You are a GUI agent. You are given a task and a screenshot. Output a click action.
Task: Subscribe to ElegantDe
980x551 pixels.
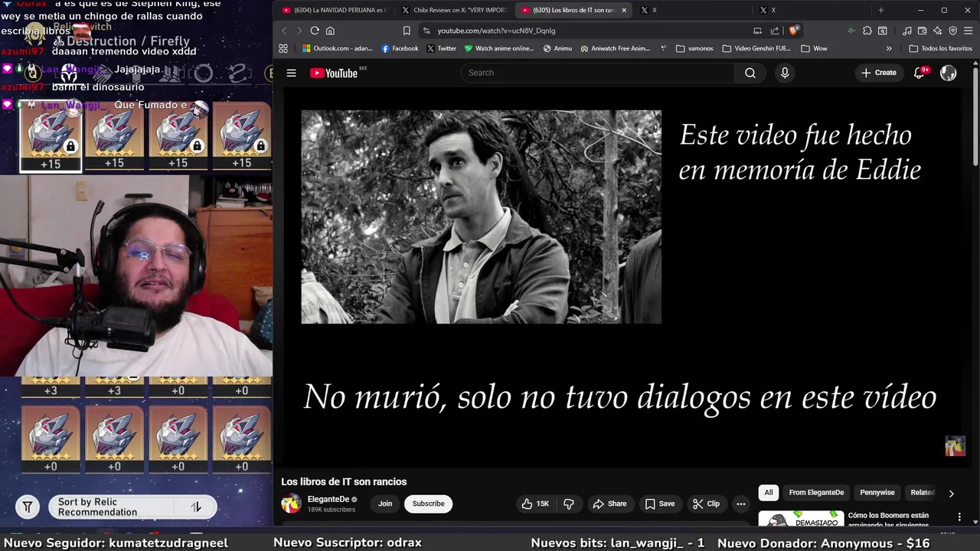tap(428, 504)
